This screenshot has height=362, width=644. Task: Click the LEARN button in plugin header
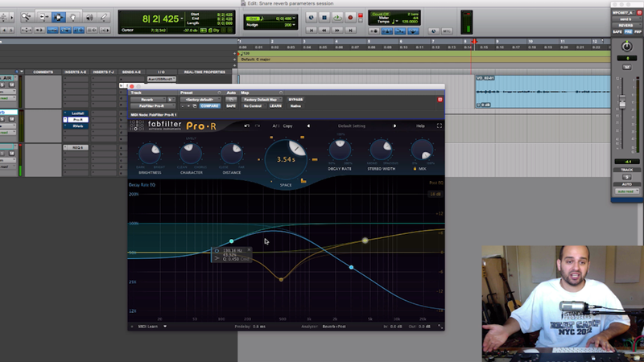pyautogui.click(x=275, y=106)
